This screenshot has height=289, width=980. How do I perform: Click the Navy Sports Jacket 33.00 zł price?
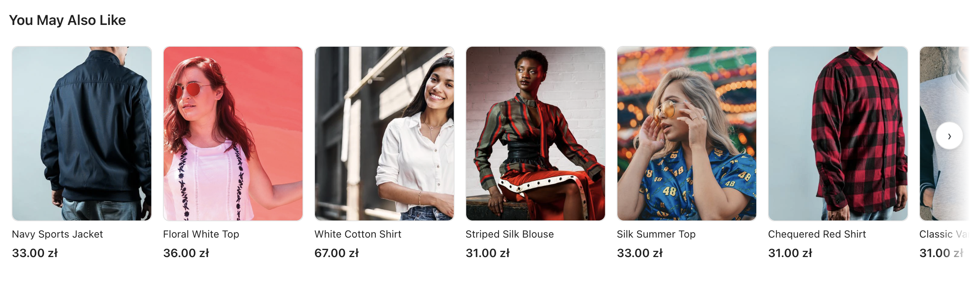click(35, 253)
